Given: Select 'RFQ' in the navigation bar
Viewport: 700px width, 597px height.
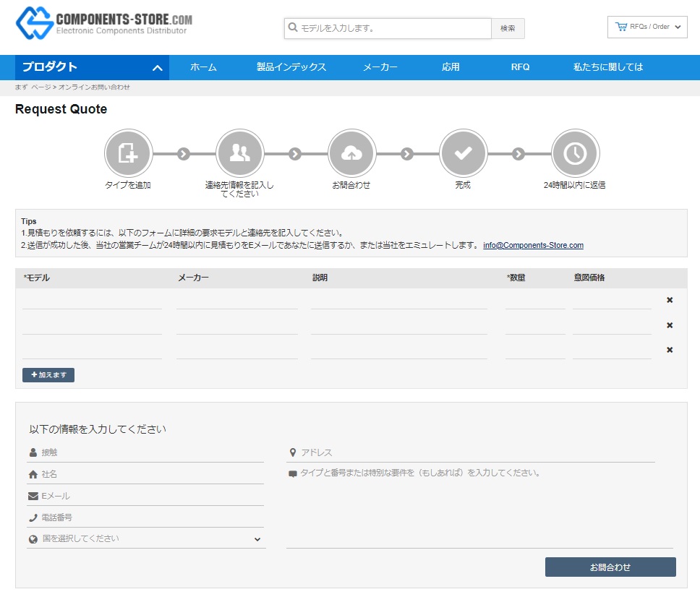Looking at the screenshot, I should pyautogui.click(x=520, y=67).
